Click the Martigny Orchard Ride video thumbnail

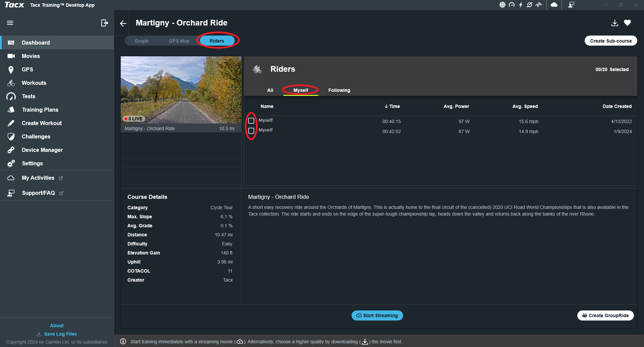coord(181,90)
